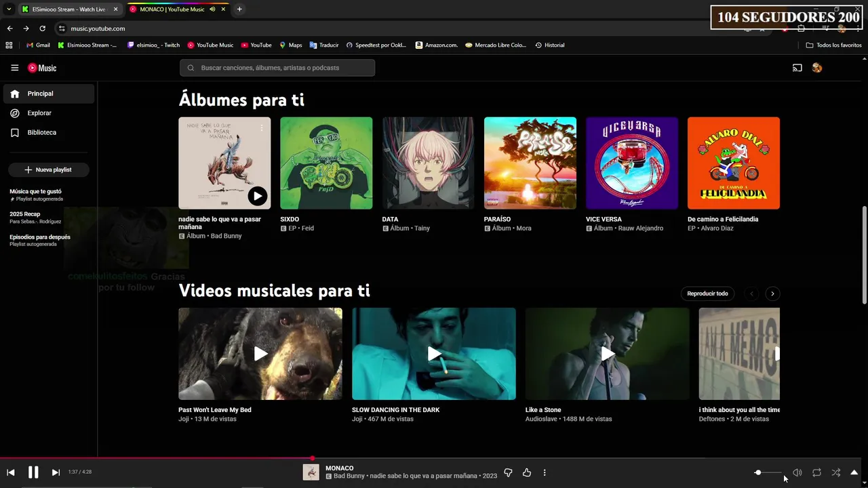Open the DATA album cover by Tainy
The image size is (868, 488).
[428, 163]
